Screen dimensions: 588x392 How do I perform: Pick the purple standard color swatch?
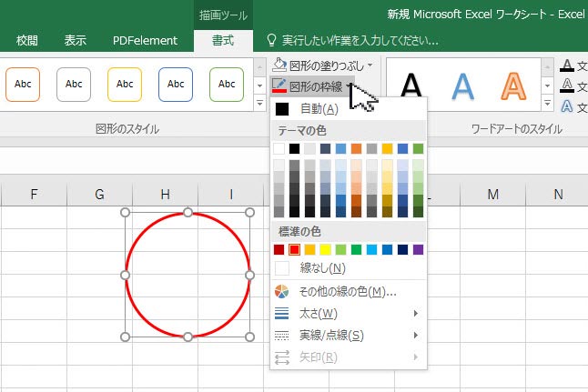point(418,249)
